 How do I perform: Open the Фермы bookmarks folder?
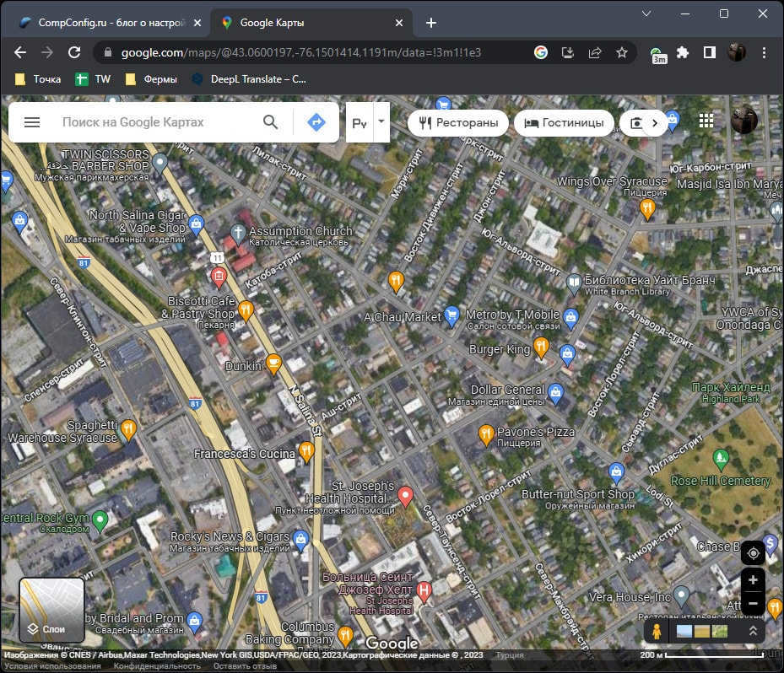151,79
